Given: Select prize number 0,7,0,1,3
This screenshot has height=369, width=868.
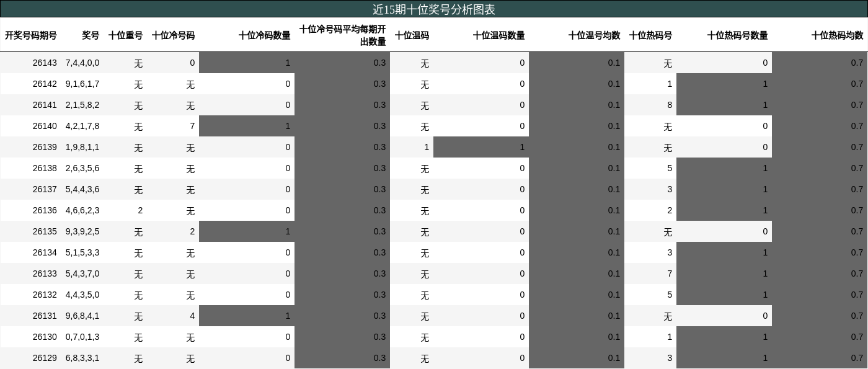Looking at the screenshot, I should (82, 337).
